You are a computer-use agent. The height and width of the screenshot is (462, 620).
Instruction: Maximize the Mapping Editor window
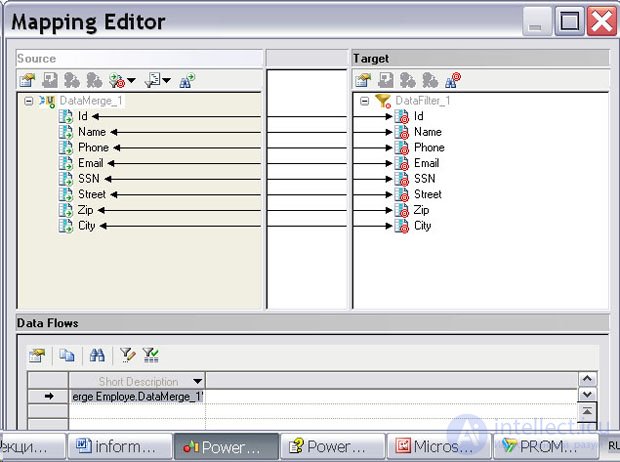tap(569, 21)
